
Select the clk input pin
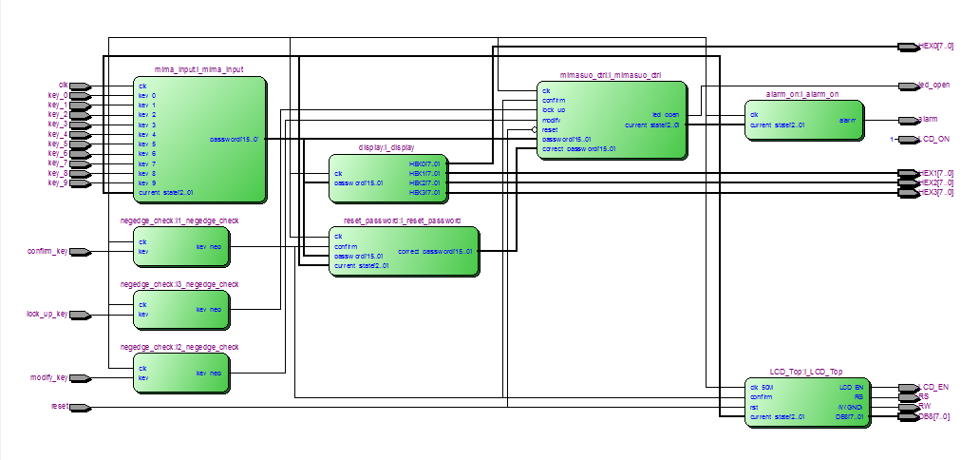(80, 86)
